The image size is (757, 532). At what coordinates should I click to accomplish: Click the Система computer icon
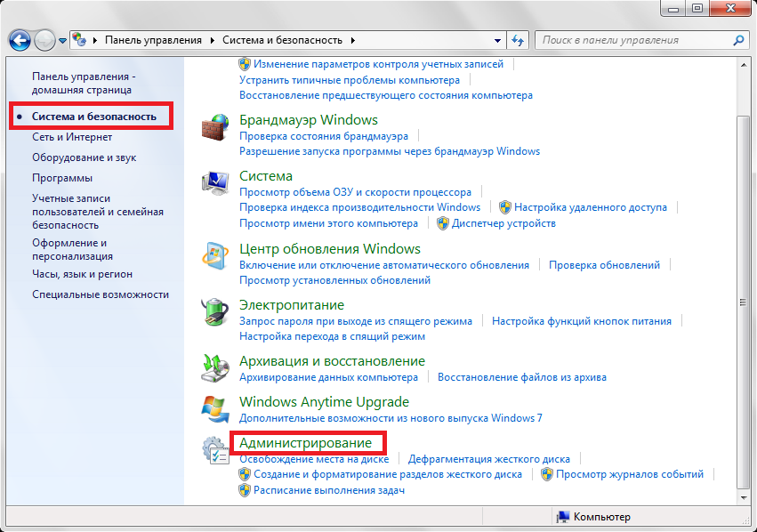[x=215, y=183]
